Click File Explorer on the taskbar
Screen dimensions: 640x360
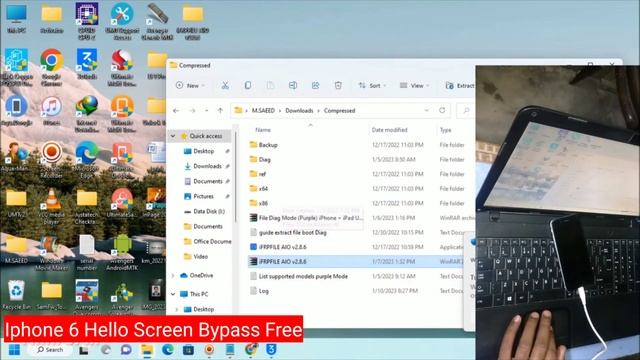[147, 350]
